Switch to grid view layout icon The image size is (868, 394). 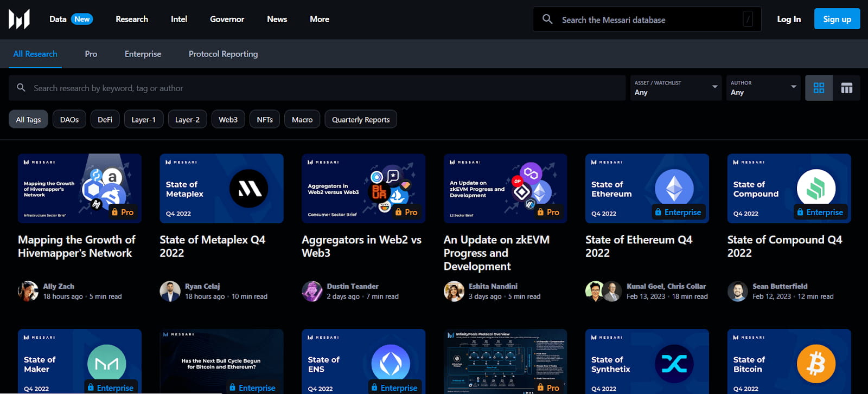(819, 88)
